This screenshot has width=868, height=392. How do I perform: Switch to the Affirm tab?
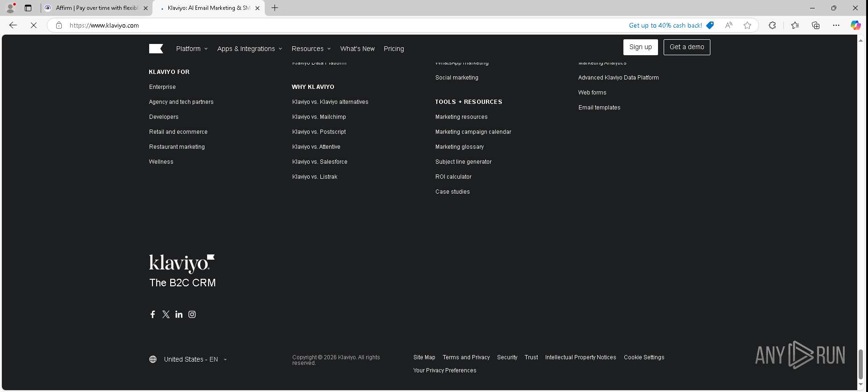(x=97, y=8)
